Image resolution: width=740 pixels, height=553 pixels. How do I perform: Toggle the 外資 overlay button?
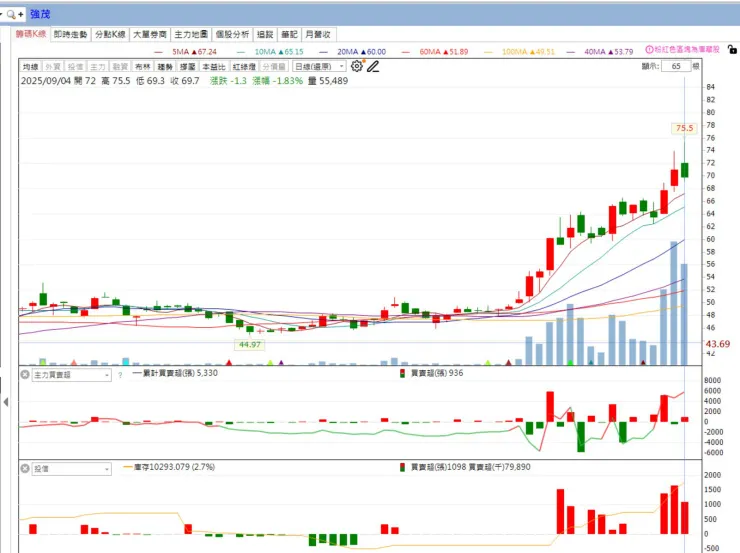53,67
